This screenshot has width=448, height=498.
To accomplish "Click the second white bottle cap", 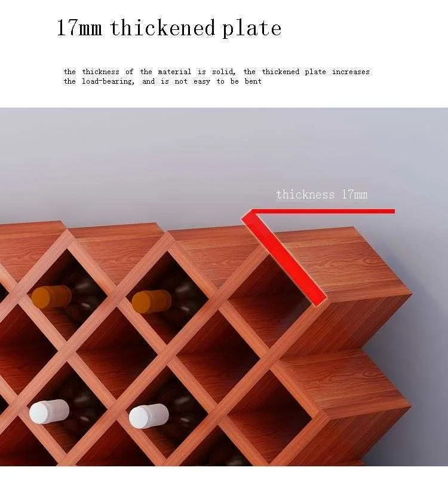I will click(149, 416).
